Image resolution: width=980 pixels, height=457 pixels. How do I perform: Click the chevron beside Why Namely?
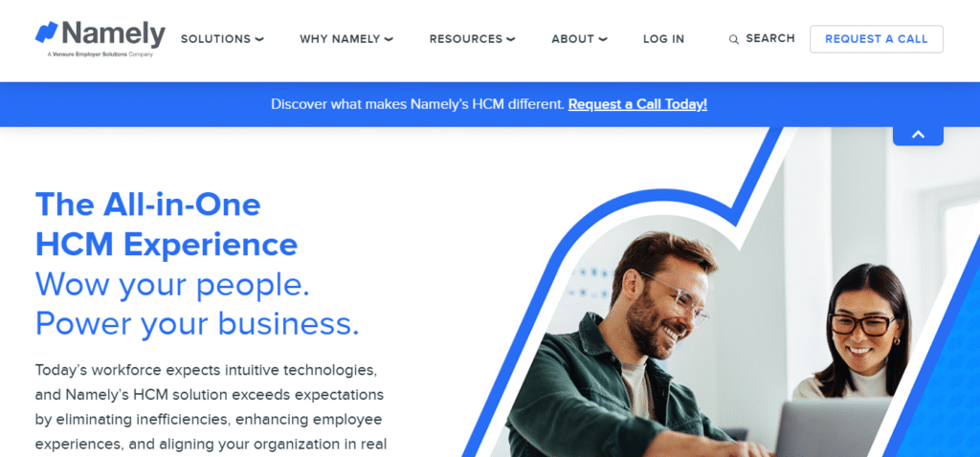(389, 39)
